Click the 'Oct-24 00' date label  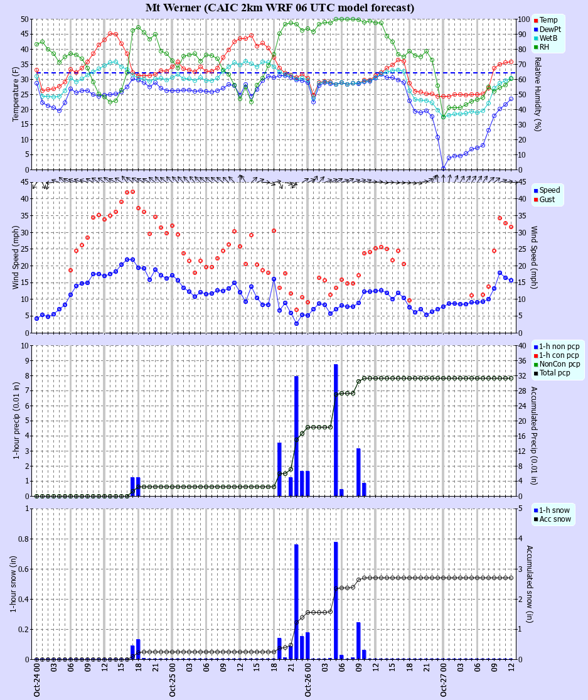[x=36, y=679]
